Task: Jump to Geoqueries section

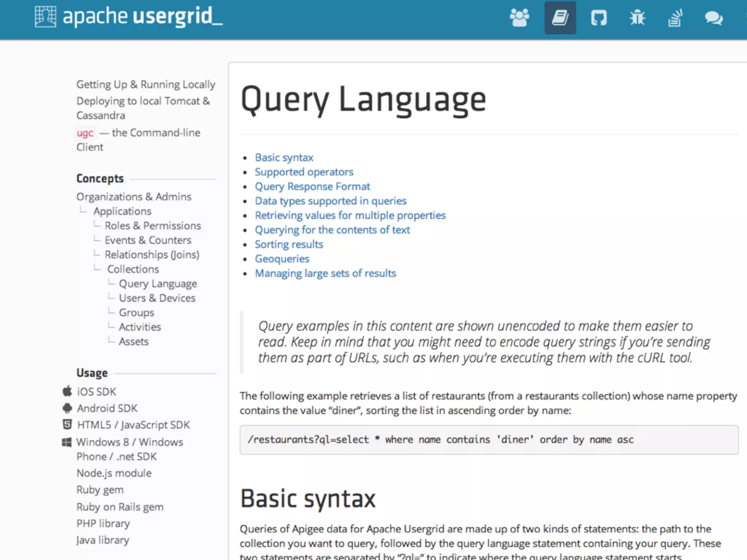Action: 282,259
